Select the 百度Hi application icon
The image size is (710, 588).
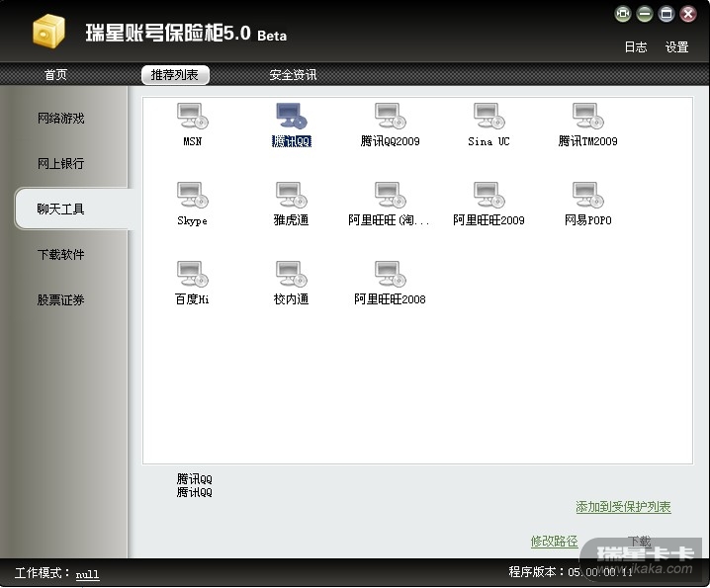coord(193,274)
